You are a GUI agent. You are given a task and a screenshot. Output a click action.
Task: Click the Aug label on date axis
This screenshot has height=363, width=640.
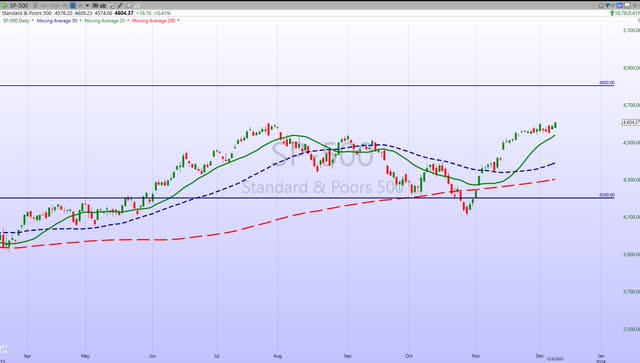point(278,356)
